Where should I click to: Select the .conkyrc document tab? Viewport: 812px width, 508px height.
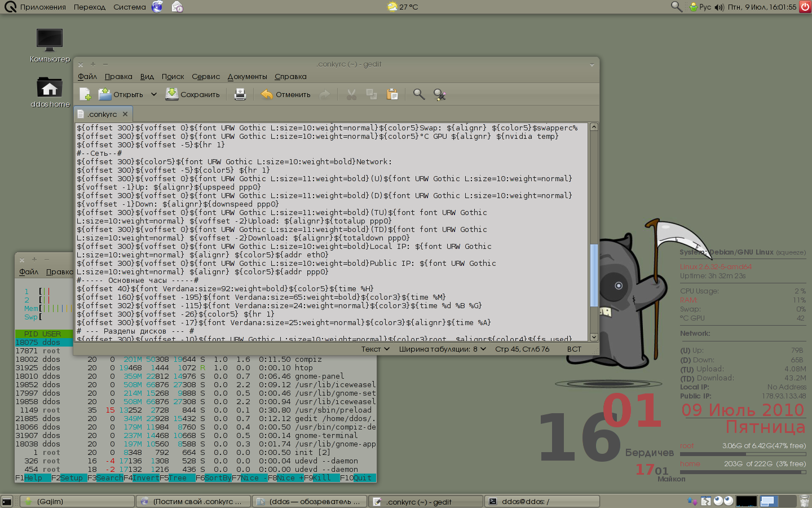(102, 114)
